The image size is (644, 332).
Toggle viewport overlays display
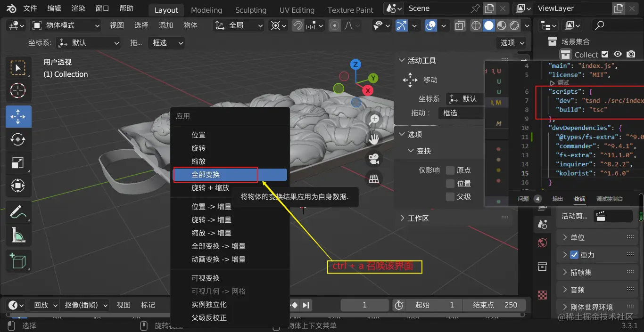click(x=431, y=25)
